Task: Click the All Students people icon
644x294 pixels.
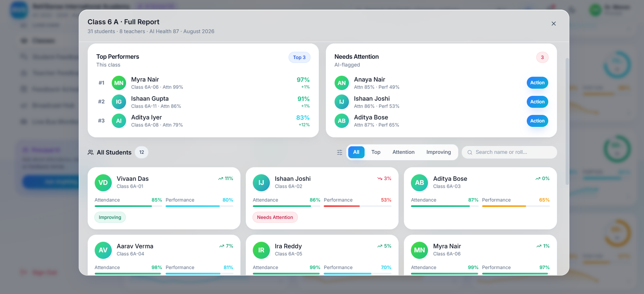Action: click(x=91, y=152)
